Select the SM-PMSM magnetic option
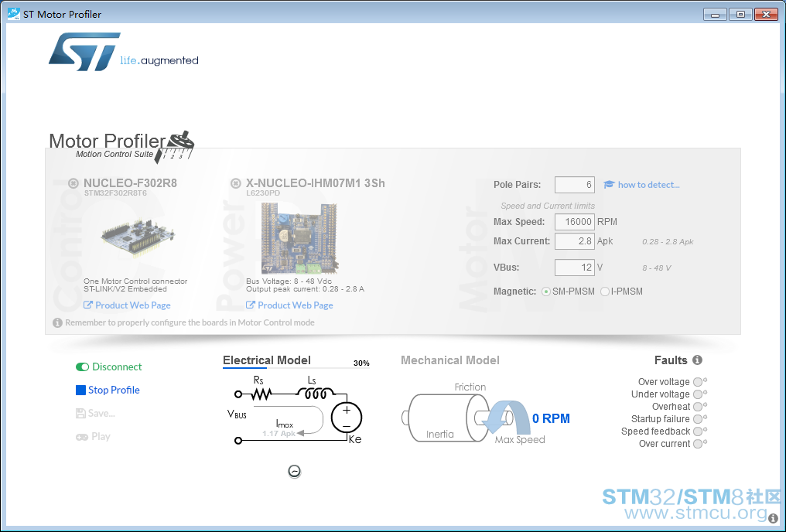The width and height of the screenshot is (786, 532). tap(546, 292)
